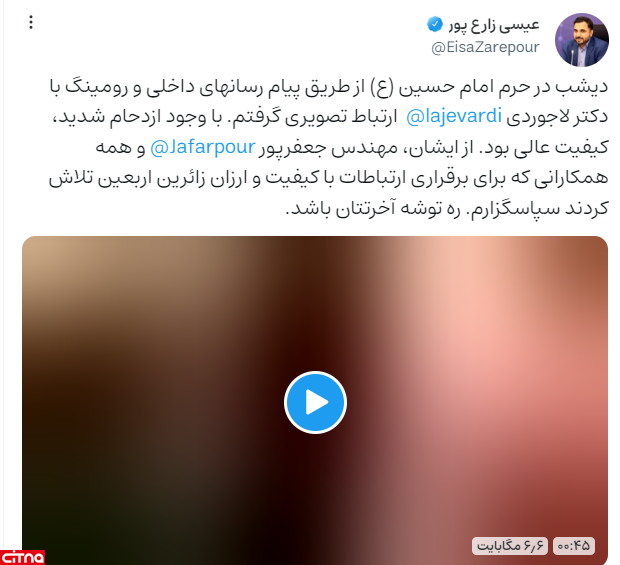
Task: Open the three-dot more options menu
Action: [x=31, y=22]
